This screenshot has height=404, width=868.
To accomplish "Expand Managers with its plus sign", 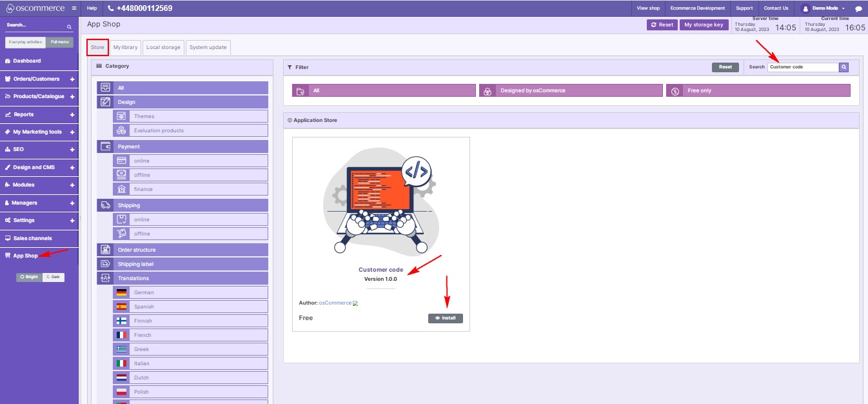I will pos(72,203).
